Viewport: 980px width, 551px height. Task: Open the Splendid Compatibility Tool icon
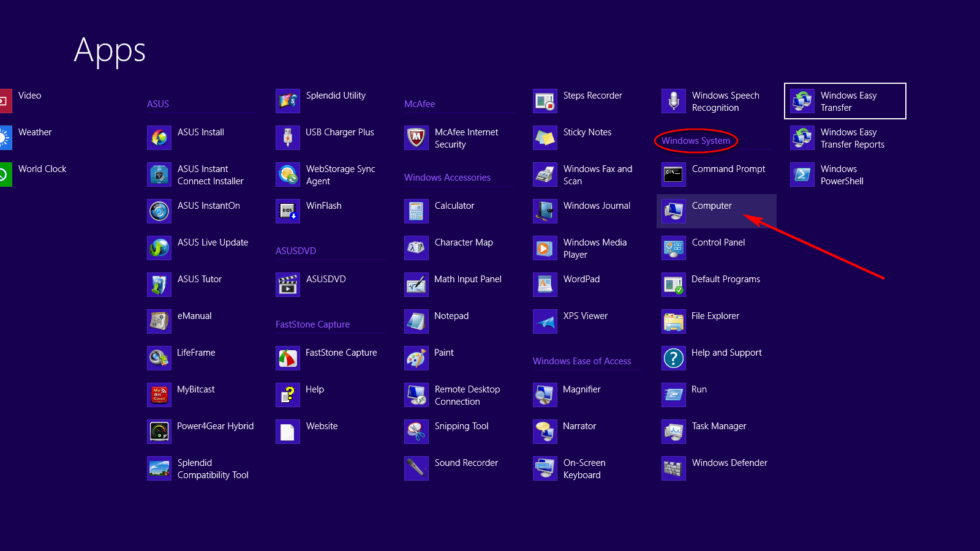tap(159, 468)
